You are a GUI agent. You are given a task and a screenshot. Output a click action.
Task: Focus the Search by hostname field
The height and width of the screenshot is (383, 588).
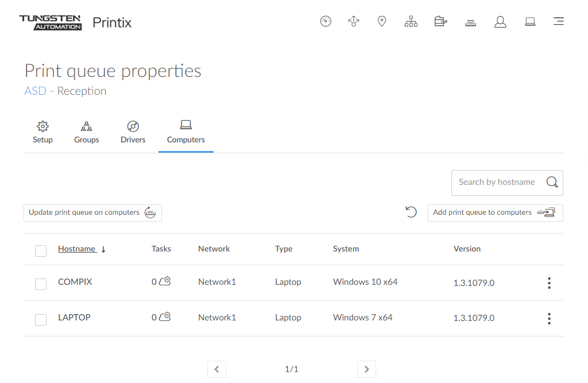(x=497, y=183)
